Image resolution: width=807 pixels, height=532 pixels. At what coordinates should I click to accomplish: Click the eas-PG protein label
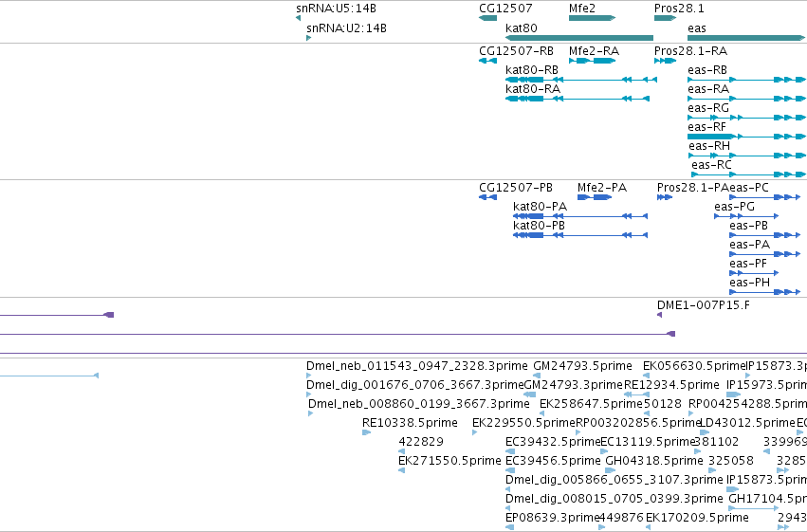click(734, 207)
